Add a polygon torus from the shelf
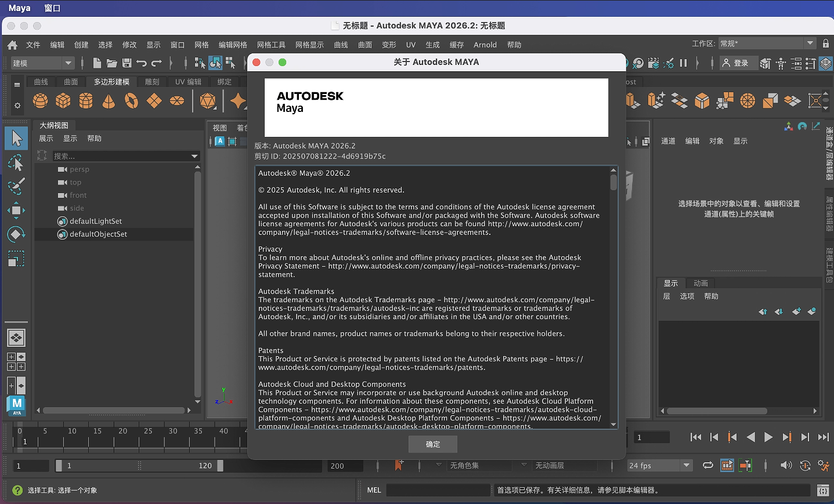Image resolution: width=834 pixels, height=504 pixels. pos(132,101)
